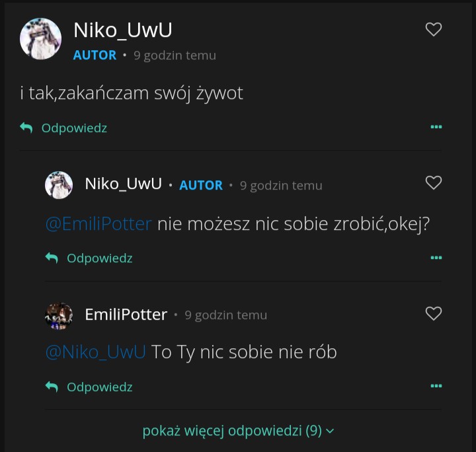476x452 pixels.
Task: Open Niko_UwU's large profile avatar
Action: coord(41,38)
